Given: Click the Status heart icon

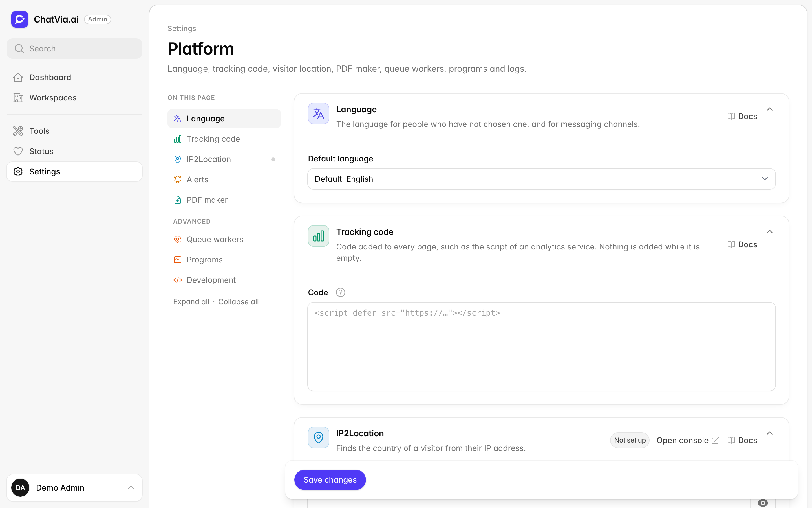Looking at the screenshot, I should [x=18, y=151].
